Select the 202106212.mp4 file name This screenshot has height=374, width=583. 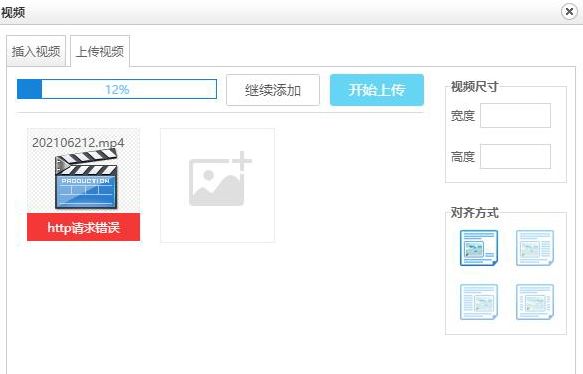click(x=78, y=142)
